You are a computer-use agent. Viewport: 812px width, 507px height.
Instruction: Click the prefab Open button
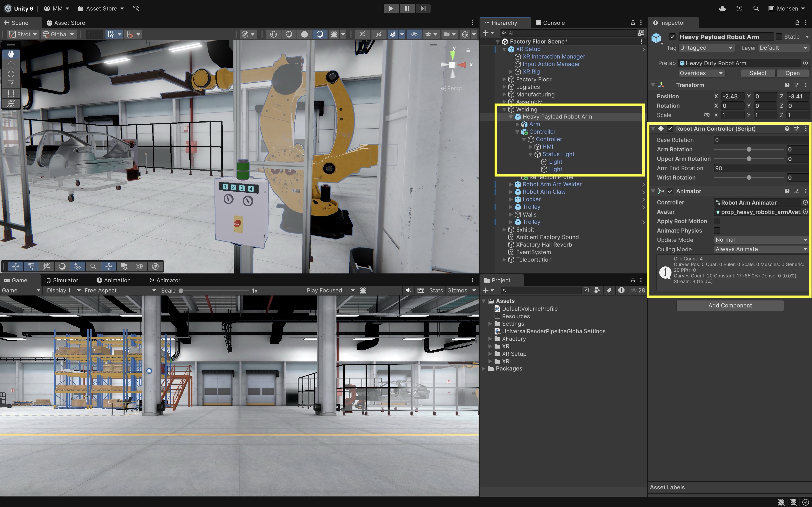792,73
